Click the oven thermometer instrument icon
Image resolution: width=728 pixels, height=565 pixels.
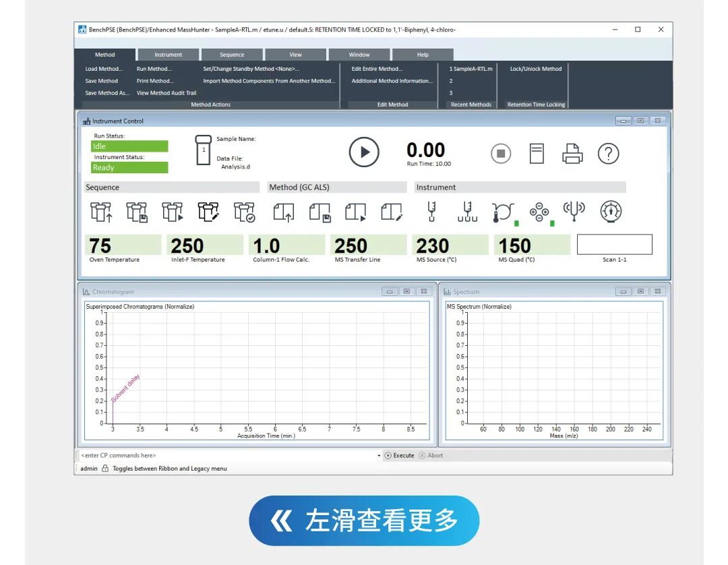point(503,212)
